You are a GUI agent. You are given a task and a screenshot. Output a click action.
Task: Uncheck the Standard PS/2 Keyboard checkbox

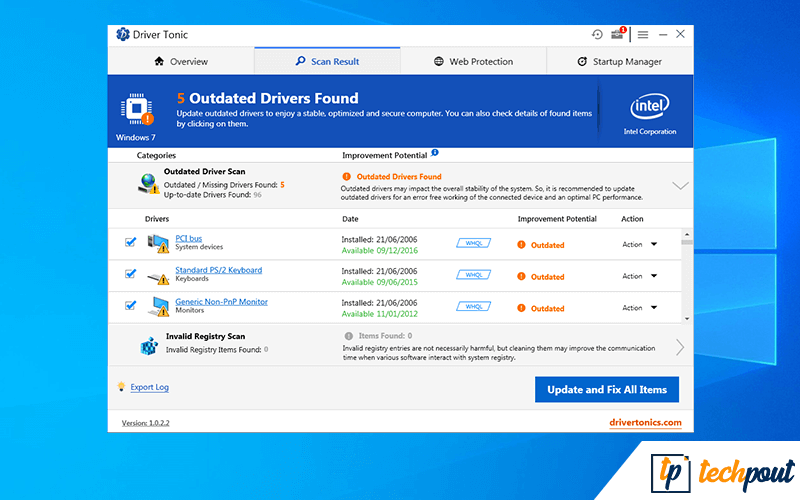click(x=131, y=273)
